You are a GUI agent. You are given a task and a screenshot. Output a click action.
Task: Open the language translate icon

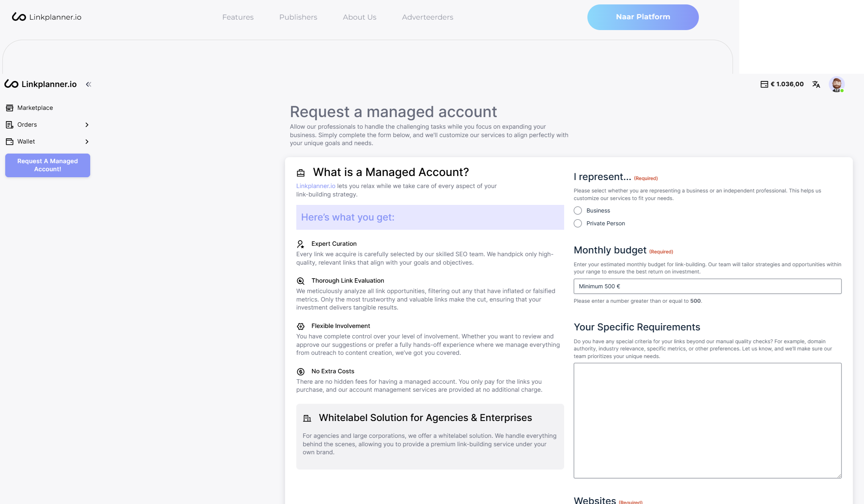(816, 84)
